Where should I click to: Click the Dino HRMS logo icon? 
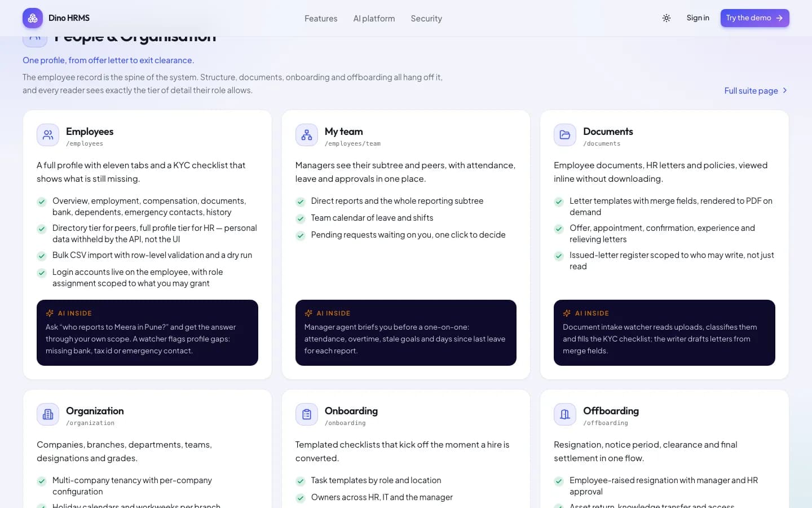[33, 18]
